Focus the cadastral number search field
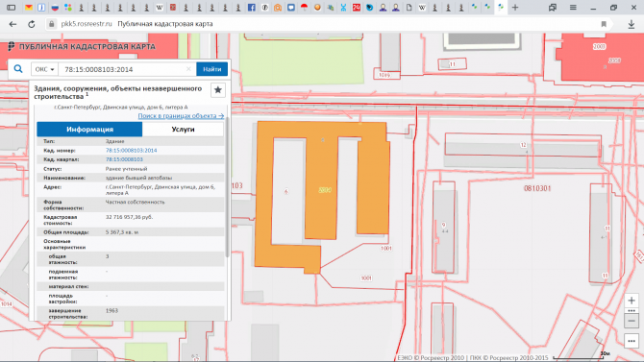This screenshot has height=362, width=644. coord(122,69)
